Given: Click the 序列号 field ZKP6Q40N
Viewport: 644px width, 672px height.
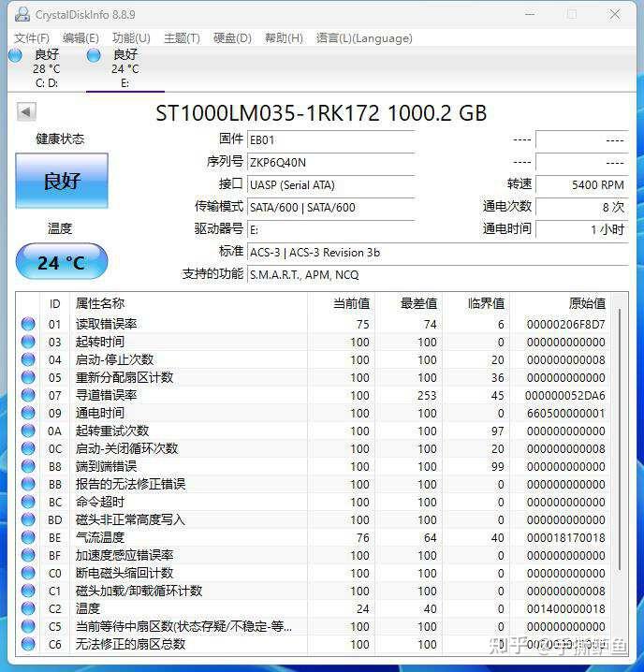Looking at the screenshot, I should coord(330,163).
